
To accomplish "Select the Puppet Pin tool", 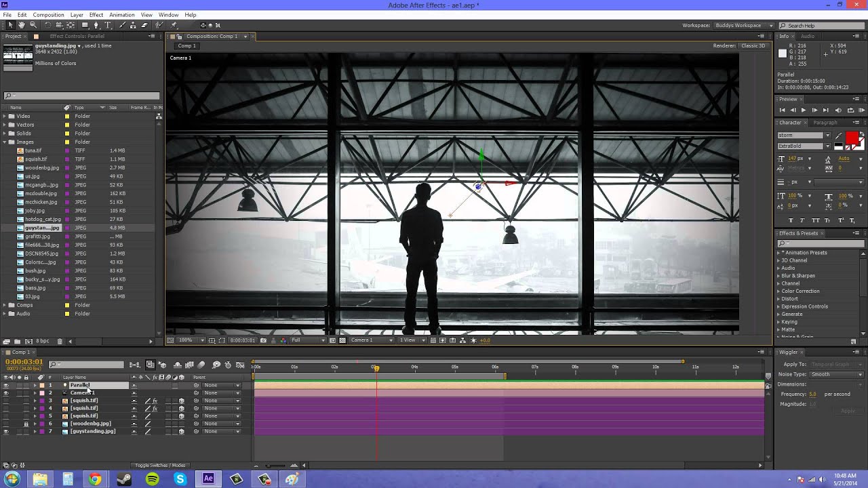I will [x=174, y=25].
